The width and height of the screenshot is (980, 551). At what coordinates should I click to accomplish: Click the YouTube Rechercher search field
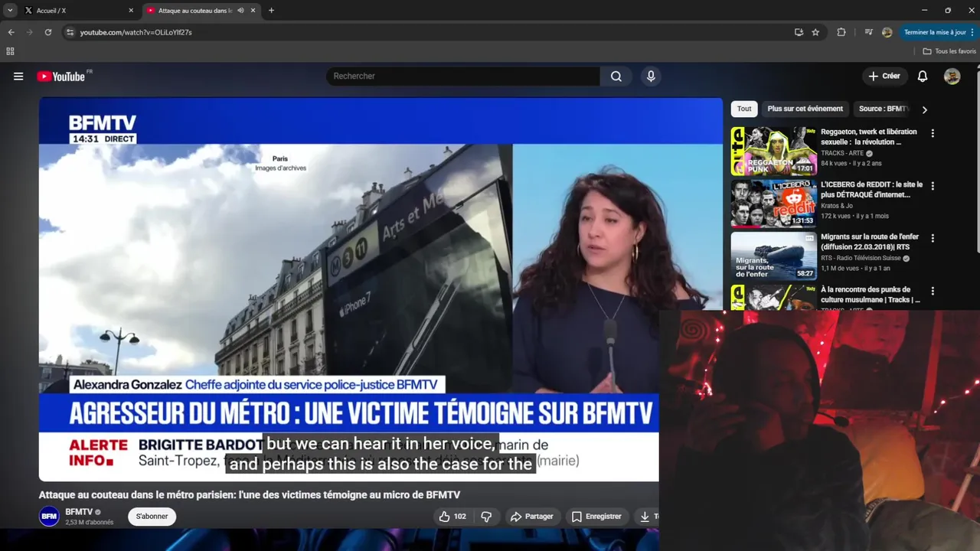463,77
